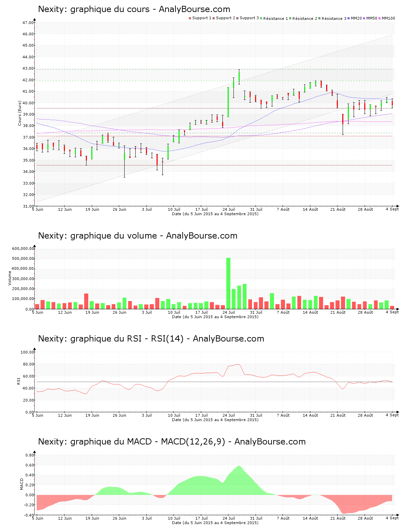Click the 500,000.00 volume axis tick
The image size is (412, 532).
pyautogui.click(x=23, y=259)
